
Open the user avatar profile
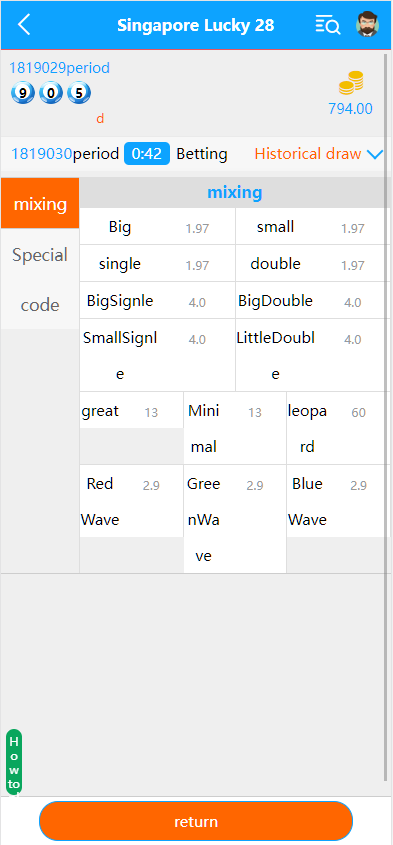pos(368,25)
